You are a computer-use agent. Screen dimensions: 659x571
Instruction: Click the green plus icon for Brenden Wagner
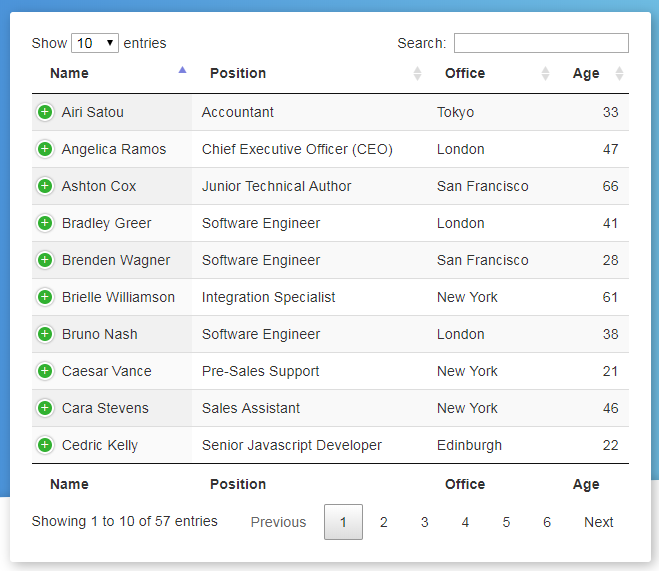click(x=45, y=260)
